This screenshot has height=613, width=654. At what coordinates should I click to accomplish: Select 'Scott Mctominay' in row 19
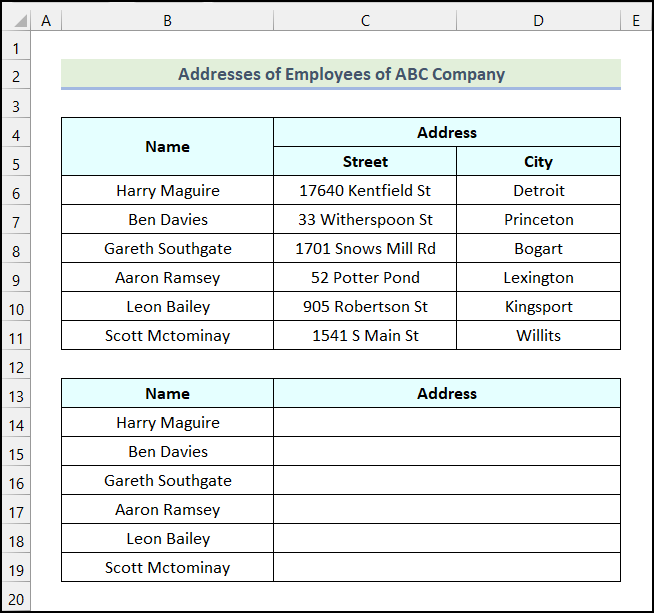click(167, 567)
